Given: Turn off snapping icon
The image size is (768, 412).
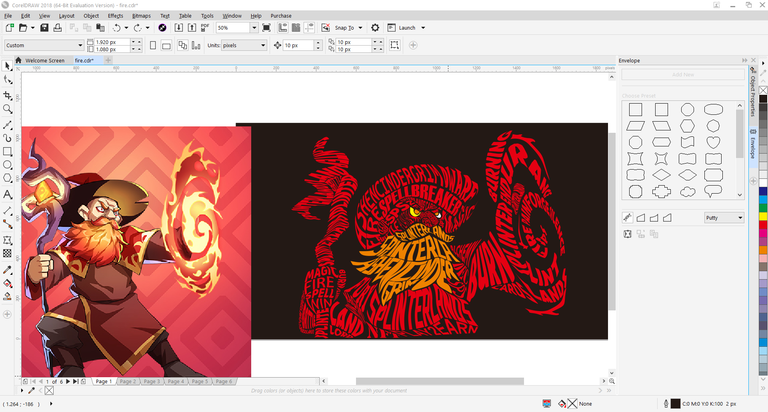Looking at the screenshot, I should pos(325,28).
